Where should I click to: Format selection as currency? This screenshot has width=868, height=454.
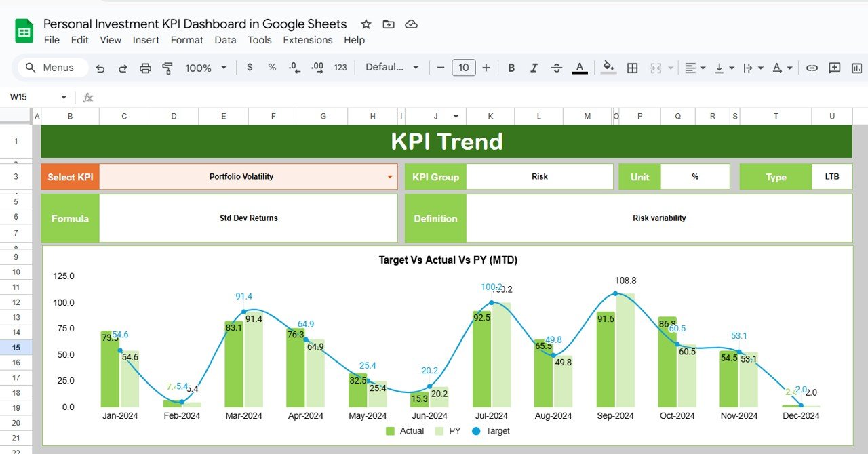[x=250, y=68]
